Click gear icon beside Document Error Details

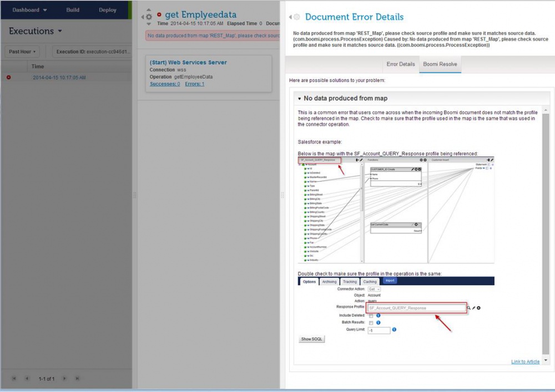click(297, 17)
